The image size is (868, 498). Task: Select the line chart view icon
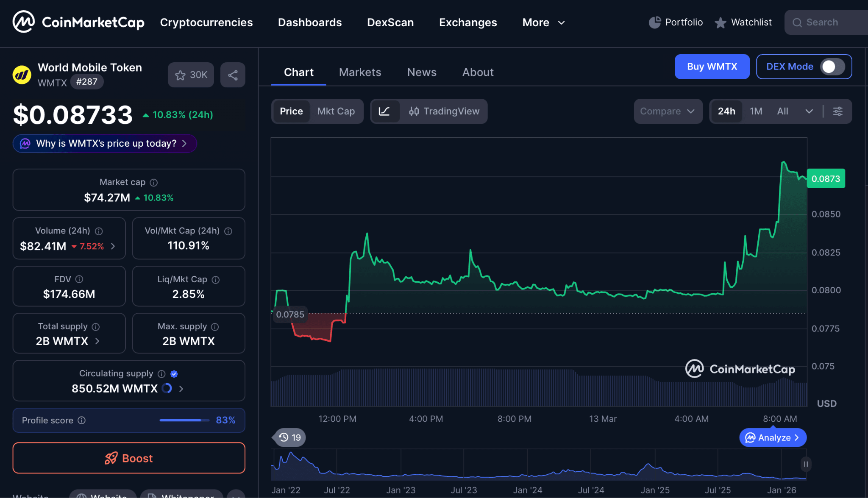click(x=385, y=111)
